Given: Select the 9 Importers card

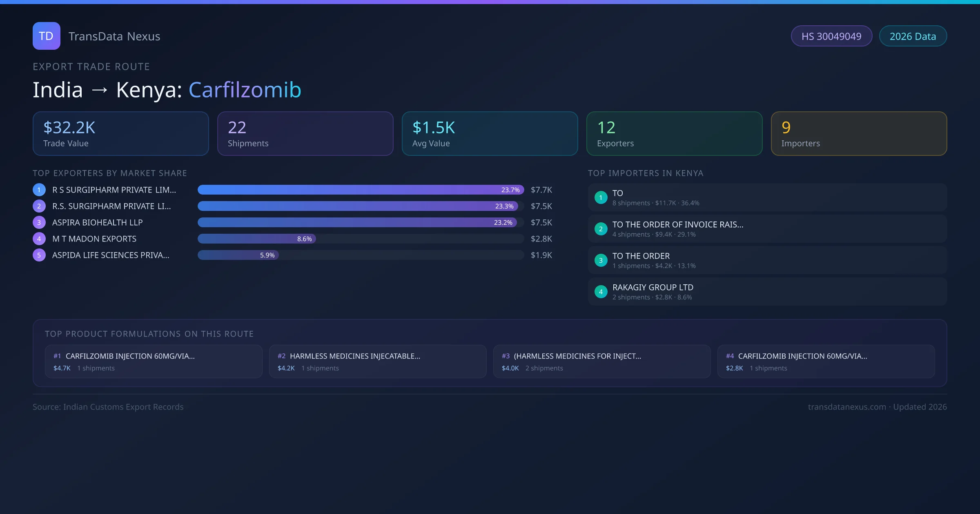Looking at the screenshot, I should (x=859, y=133).
